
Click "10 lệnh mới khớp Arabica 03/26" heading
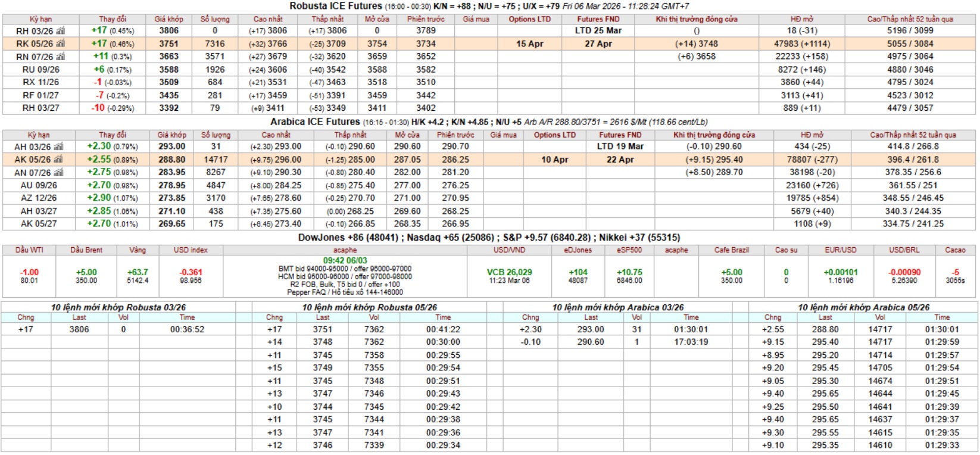point(618,307)
